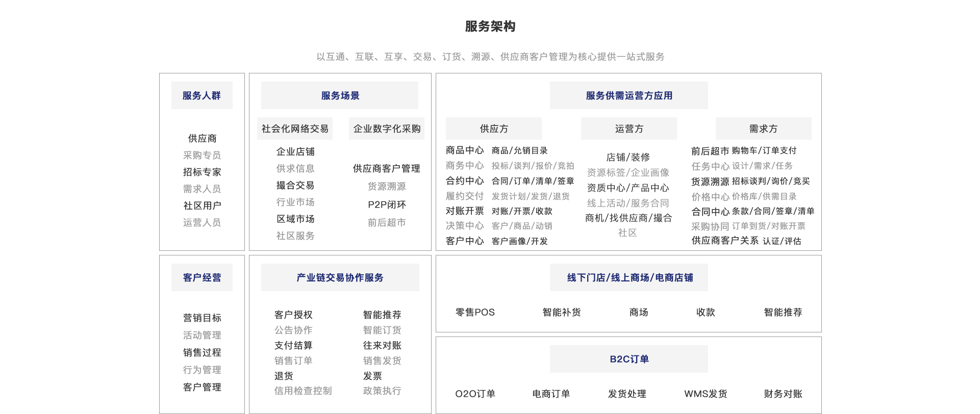
Task: Select the 运营方 column header
Action: click(629, 128)
